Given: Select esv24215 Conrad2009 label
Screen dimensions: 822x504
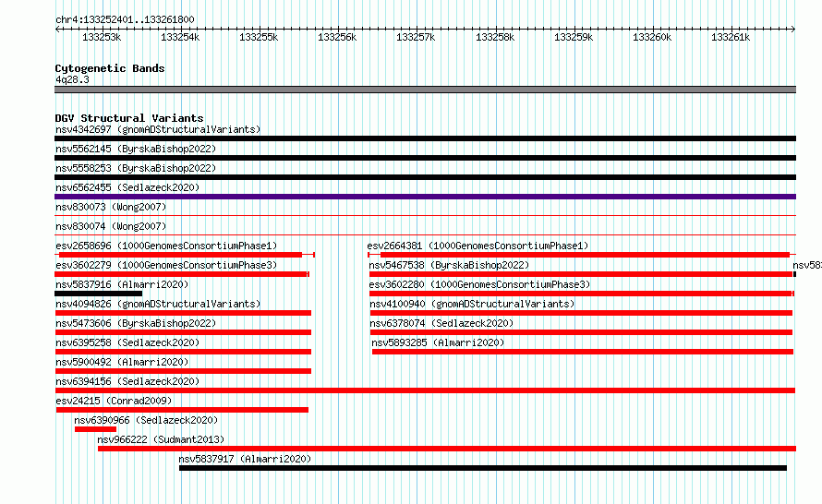Looking at the screenshot, I should pos(114,401).
